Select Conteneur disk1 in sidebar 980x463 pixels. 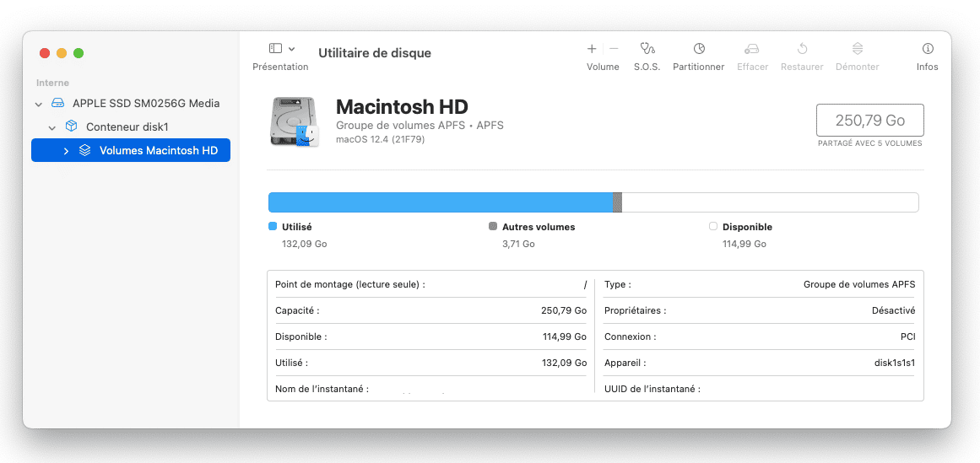131,127
